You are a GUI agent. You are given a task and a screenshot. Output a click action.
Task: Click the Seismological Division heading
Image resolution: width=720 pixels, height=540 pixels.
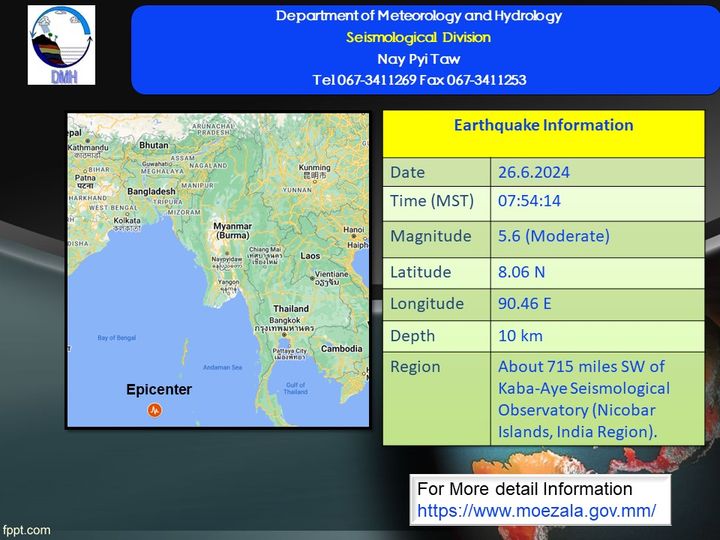point(418,37)
